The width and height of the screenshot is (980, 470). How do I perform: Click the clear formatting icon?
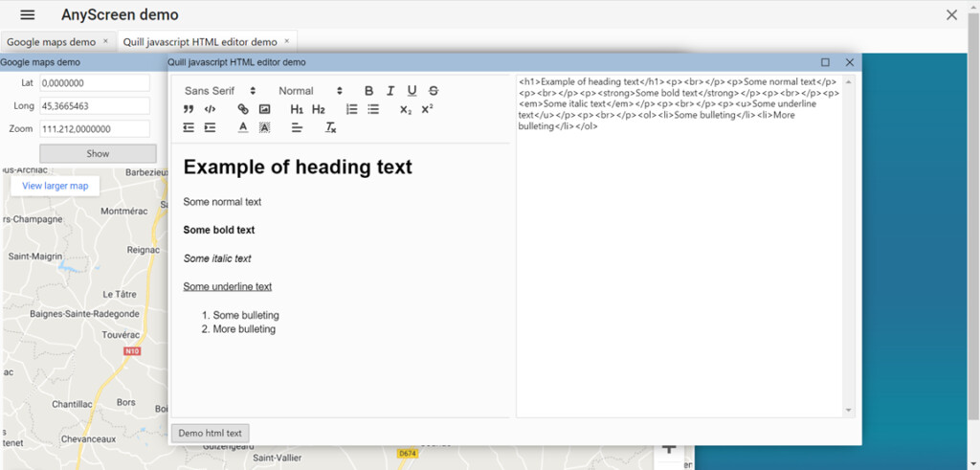(x=330, y=127)
